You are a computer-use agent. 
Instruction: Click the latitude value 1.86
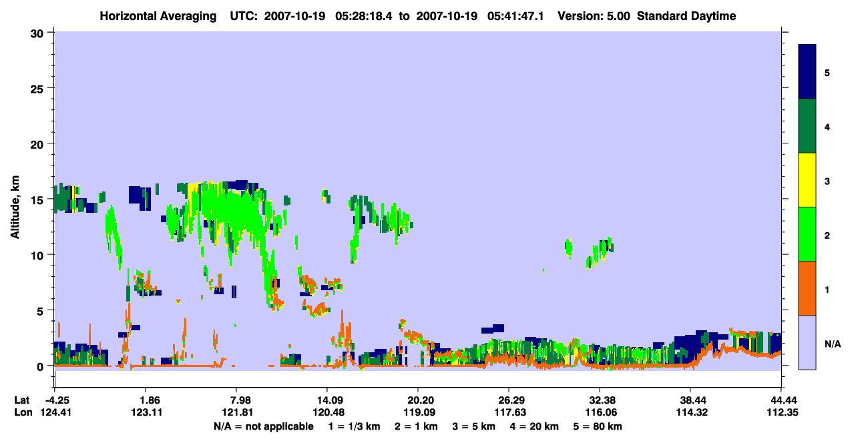[x=145, y=400]
